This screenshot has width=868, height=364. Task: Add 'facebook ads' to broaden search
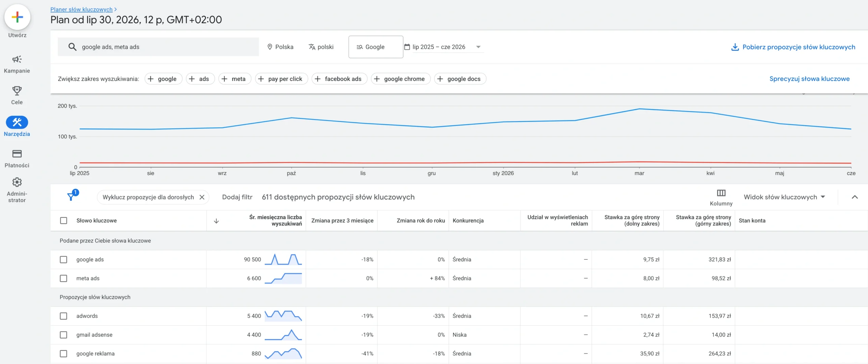[339, 79]
